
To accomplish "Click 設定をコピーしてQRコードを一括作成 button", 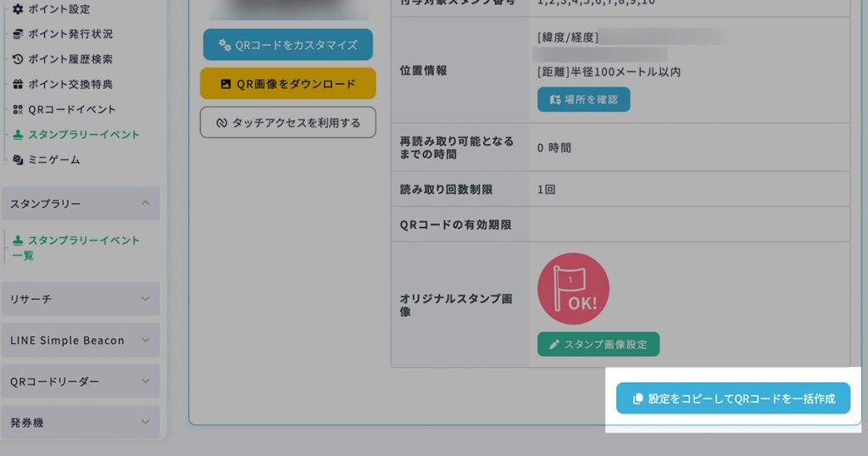I will pyautogui.click(x=732, y=398).
